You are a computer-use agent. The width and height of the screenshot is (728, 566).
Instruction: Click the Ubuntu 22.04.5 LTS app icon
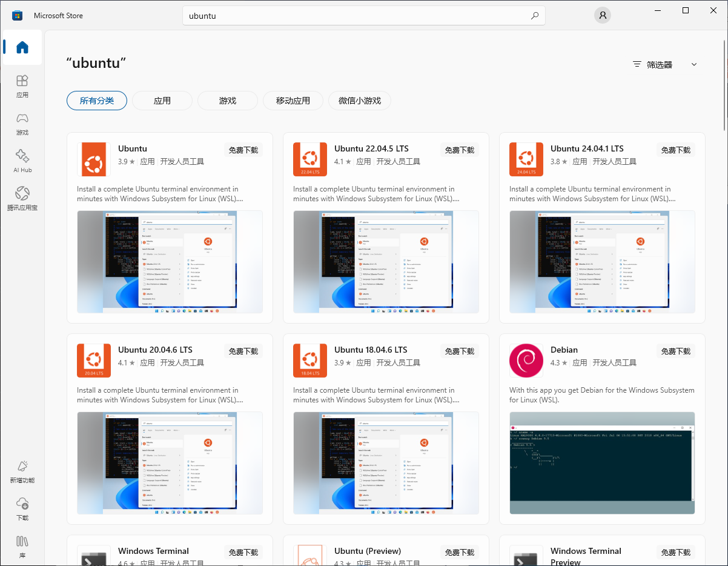[x=310, y=159]
